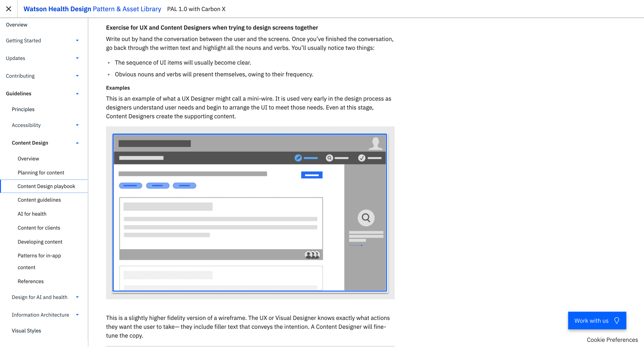Collapse the Guidelines section
The image size is (644, 347).
pyautogui.click(x=77, y=94)
